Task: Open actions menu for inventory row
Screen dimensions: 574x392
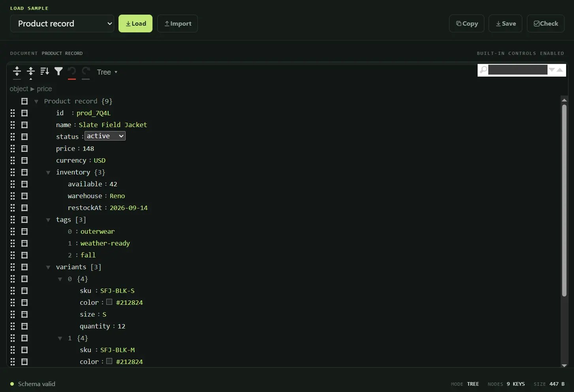Action: click(x=24, y=172)
